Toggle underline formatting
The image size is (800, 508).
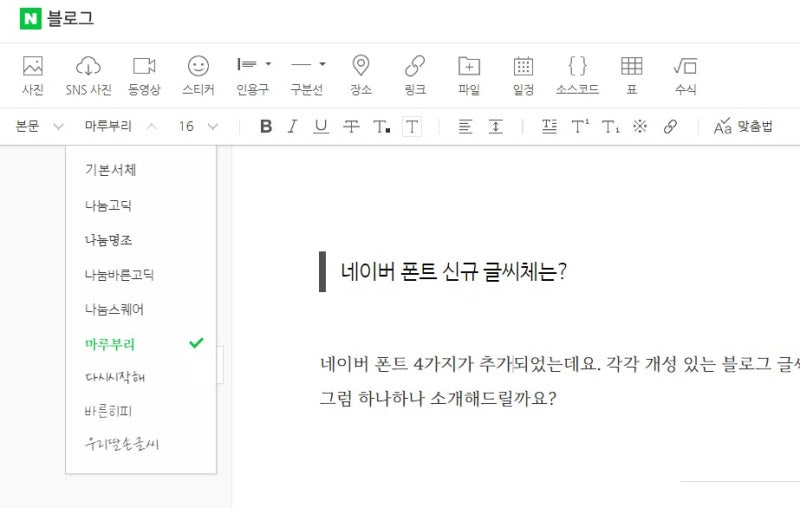321,126
